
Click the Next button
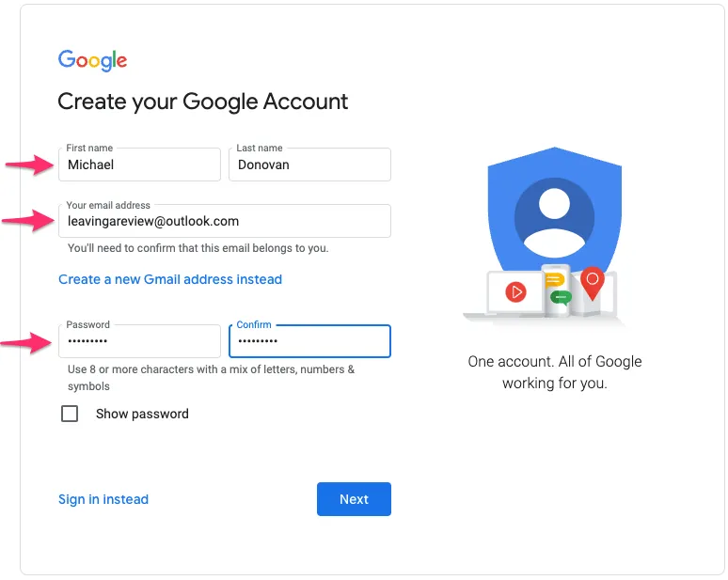(x=354, y=499)
